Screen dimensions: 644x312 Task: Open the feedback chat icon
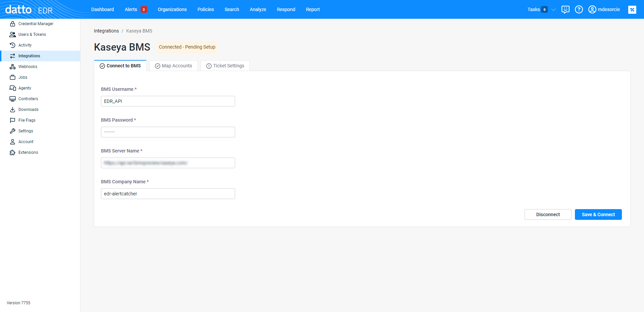click(x=566, y=9)
